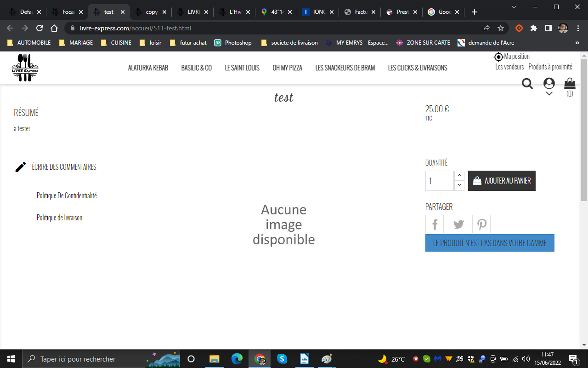588x368 pixels.
Task: Click the quantity input field
Action: tap(440, 181)
